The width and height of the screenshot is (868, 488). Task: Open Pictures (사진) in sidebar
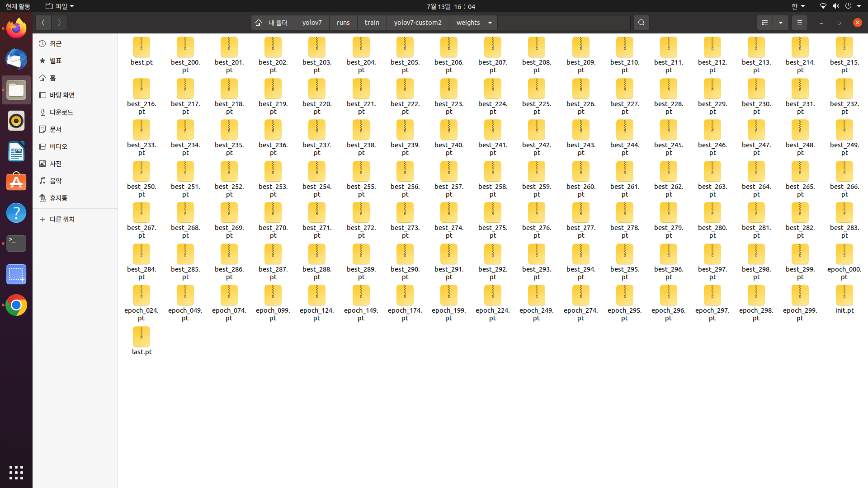(x=75, y=164)
